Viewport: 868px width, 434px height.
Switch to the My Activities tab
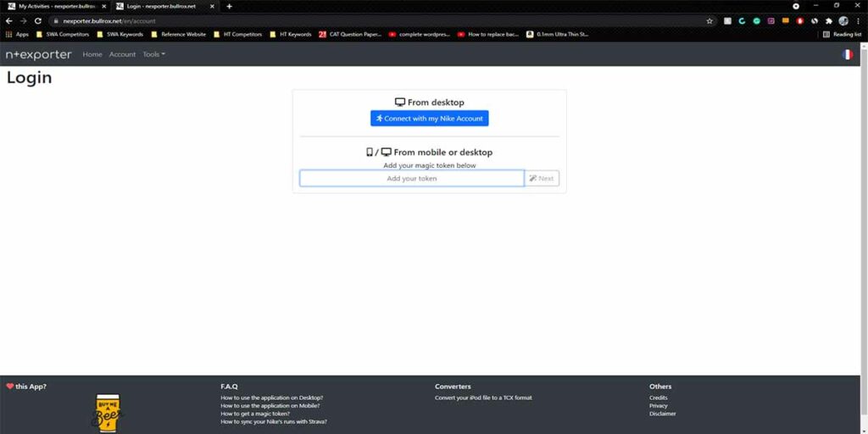pos(55,6)
